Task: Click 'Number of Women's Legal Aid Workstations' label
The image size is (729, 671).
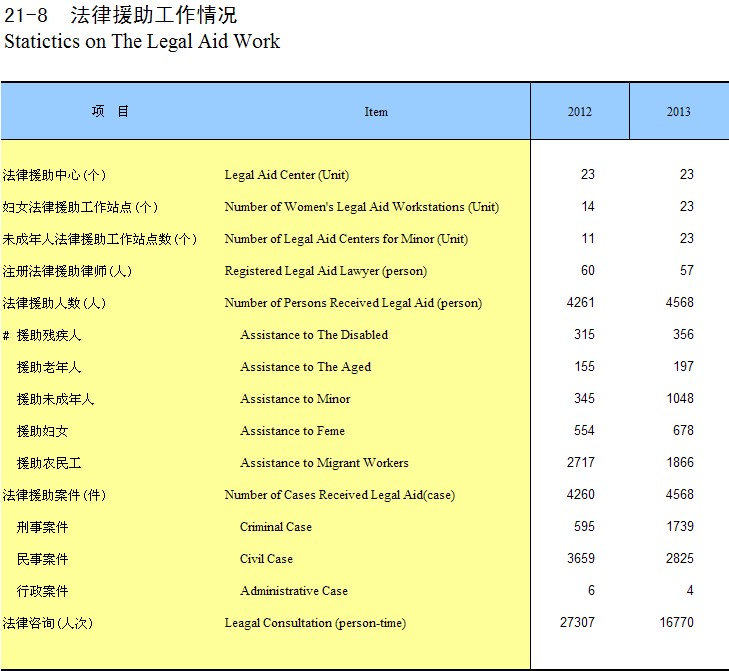Action: click(x=361, y=207)
